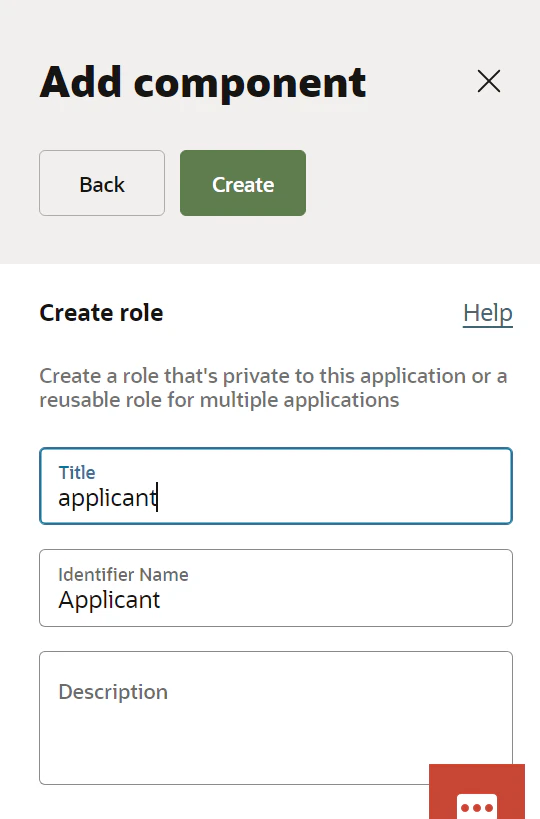Open the red chat assistant icon
Viewport: 540px width, 819px height.
click(x=477, y=791)
